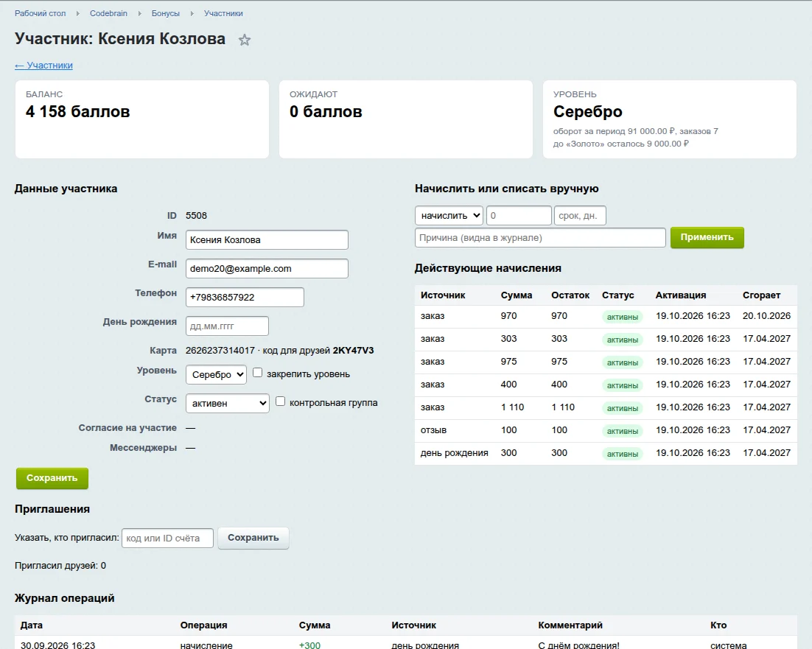Click the journal comment «С днём рождения!»
Viewport: 812px width, 649px height.
[578, 645]
